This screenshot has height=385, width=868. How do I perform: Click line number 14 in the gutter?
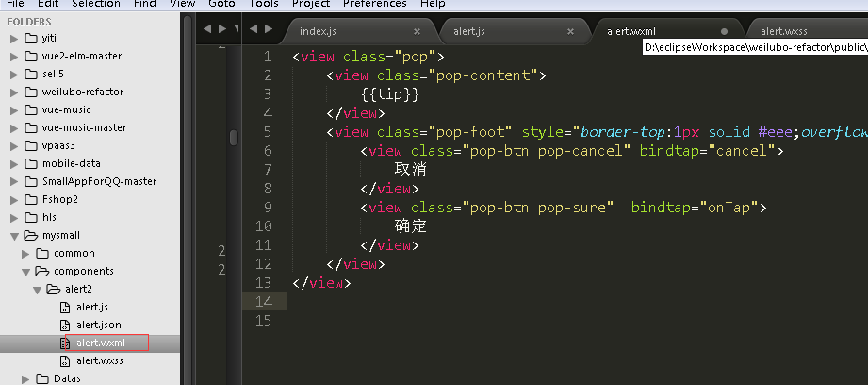coord(263,301)
